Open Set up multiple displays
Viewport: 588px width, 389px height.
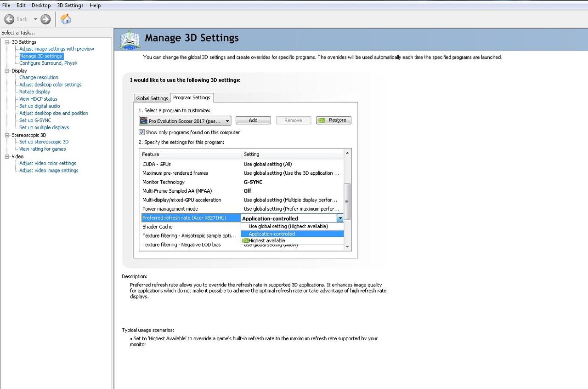[44, 127]
